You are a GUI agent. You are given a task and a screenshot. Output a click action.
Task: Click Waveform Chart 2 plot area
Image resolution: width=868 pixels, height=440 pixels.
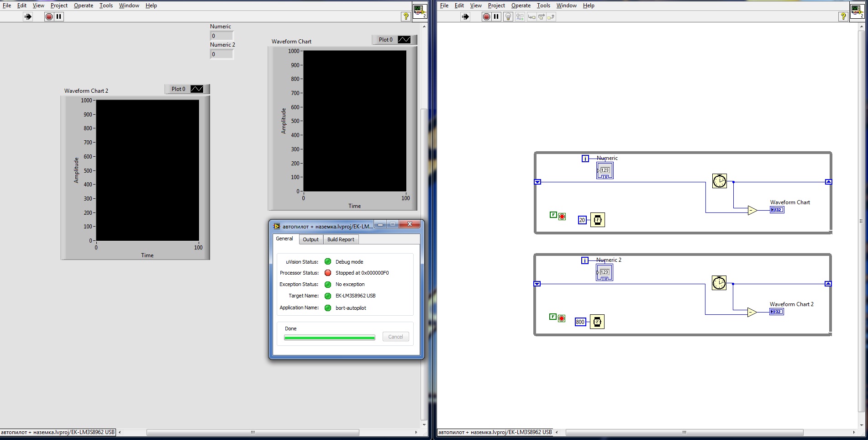(147, 170)
